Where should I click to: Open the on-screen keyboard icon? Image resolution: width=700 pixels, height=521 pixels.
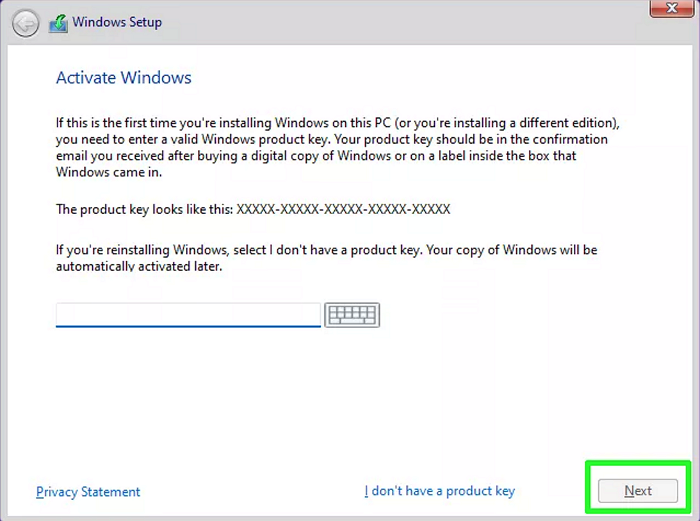[x=352, y=316]
